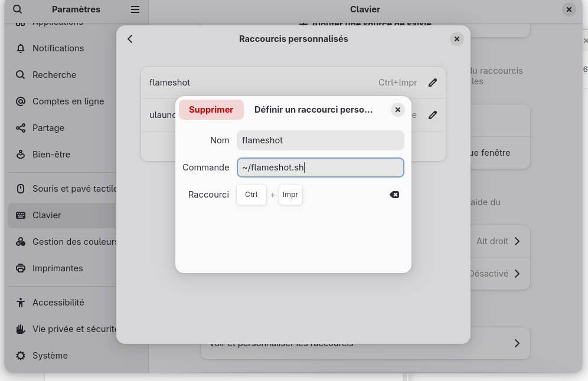Open the hamburger menu in Paramètres sidebar
588x381 pixels.
point(135,9)
